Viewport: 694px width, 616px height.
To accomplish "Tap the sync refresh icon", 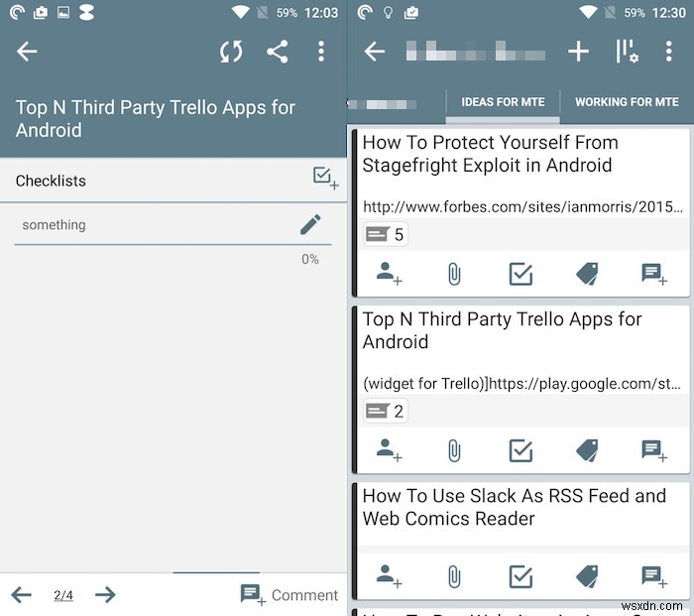I will click(231, 52).
